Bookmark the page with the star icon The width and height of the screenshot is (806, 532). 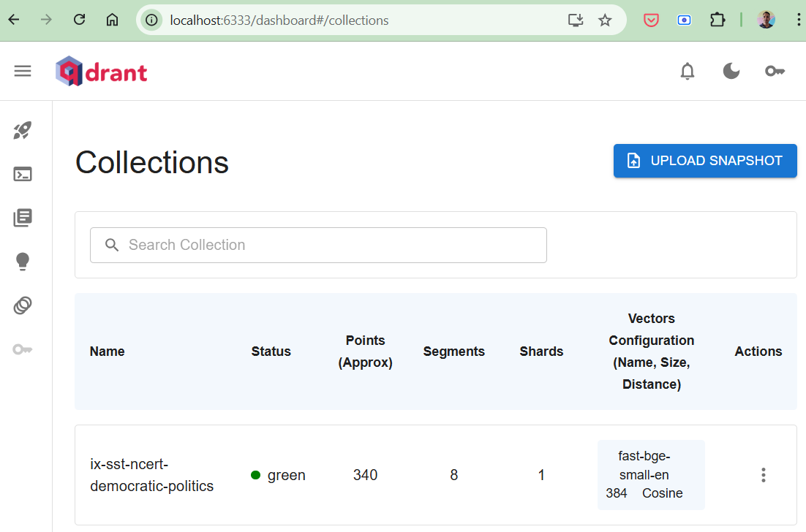pos(605,20)
